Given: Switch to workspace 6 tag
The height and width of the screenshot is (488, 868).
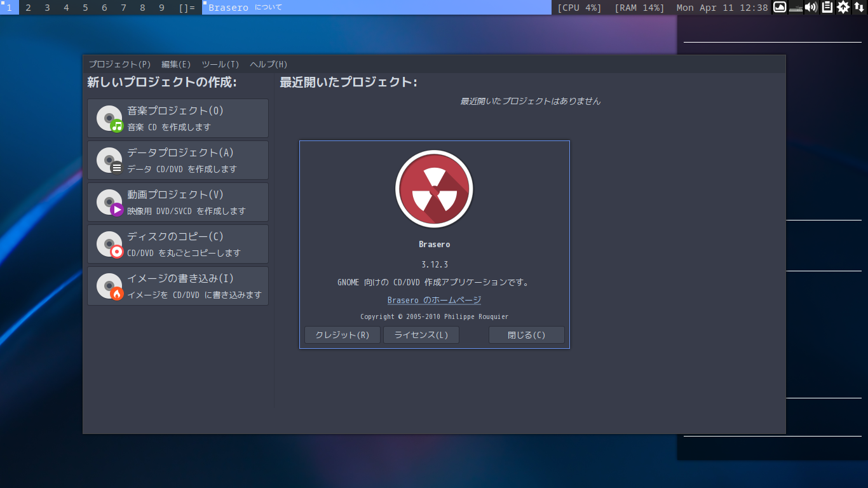Looking at the screenshot, I should click(x=104, y=8).
